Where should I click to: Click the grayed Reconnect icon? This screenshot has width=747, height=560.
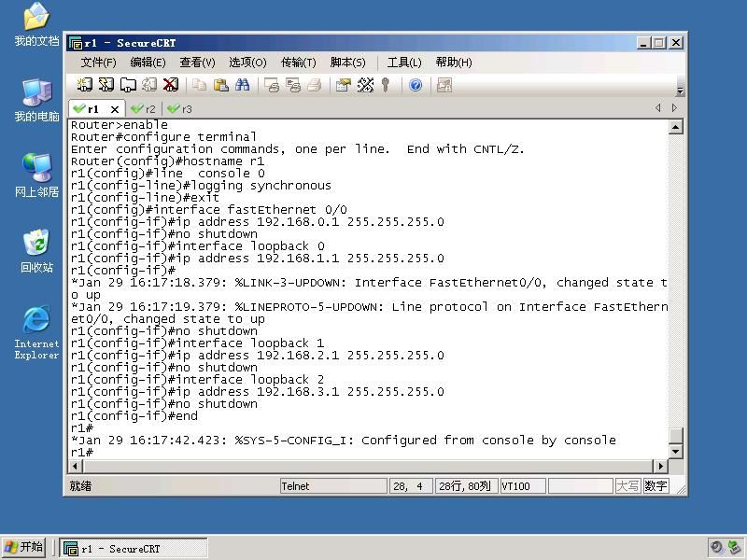point(149,85)
